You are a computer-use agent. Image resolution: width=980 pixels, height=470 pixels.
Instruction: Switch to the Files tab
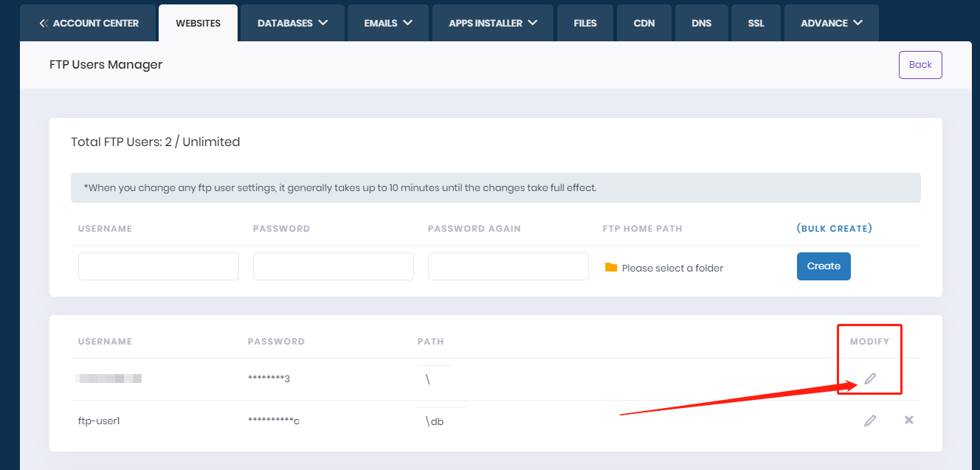584,23
